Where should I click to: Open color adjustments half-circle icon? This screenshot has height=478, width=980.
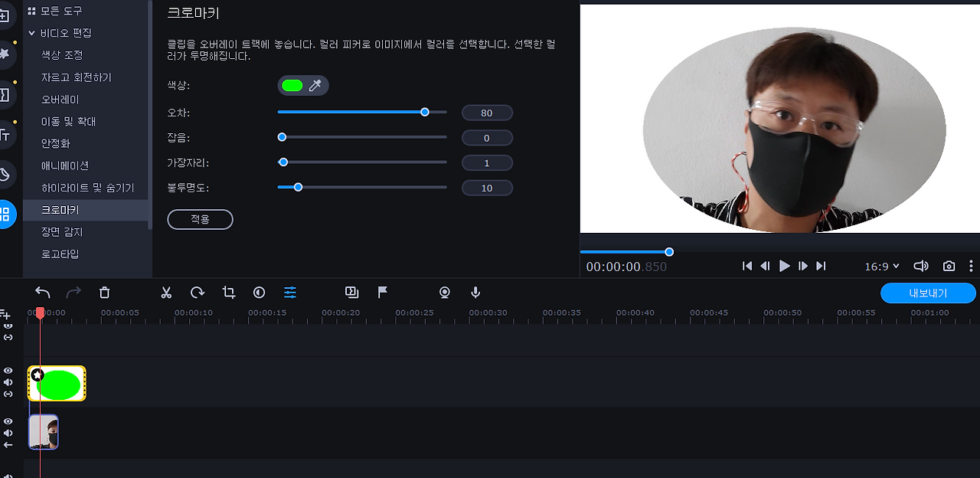259,293
